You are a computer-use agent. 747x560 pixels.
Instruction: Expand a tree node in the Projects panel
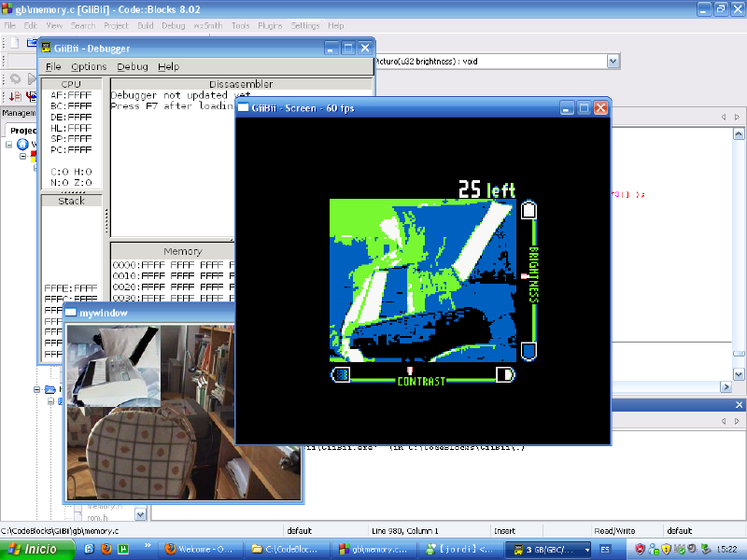pyautogui.click(x=9, y=145)
